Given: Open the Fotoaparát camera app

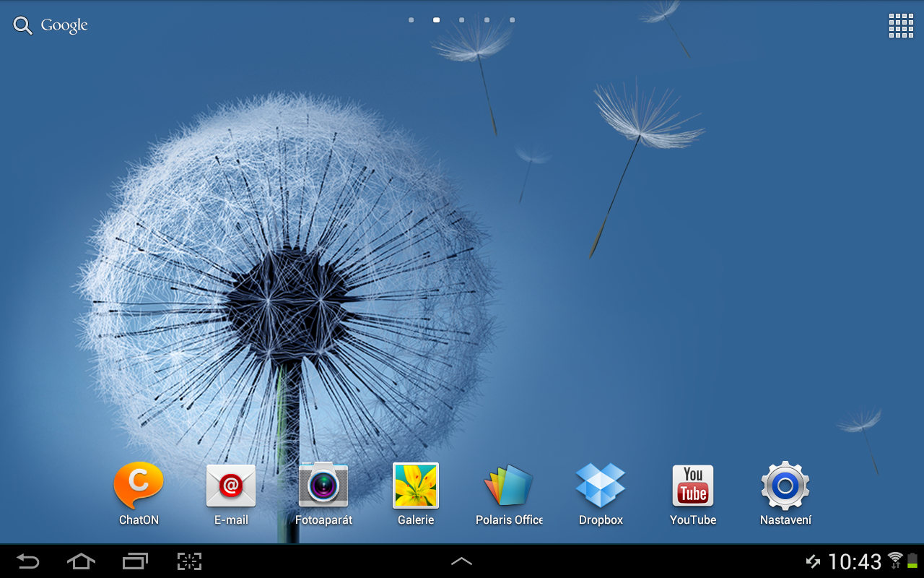Looking at the screenshot, I should coord(323,486).
